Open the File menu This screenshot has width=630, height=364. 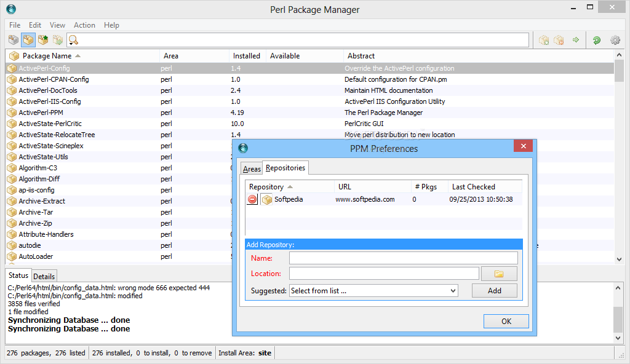coord(15,25)
